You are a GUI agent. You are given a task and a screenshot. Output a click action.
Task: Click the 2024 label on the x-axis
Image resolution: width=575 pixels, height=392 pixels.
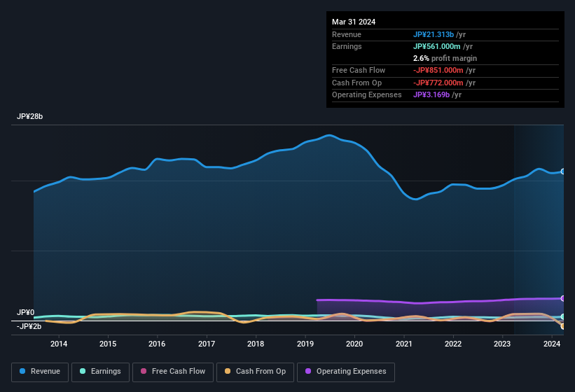tap(552, 344)
